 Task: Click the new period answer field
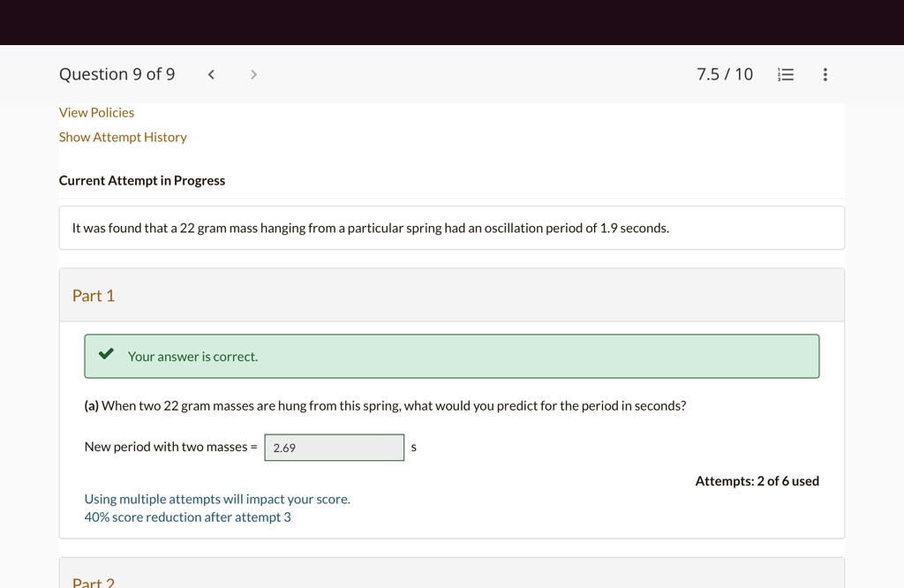click(335, 448)
